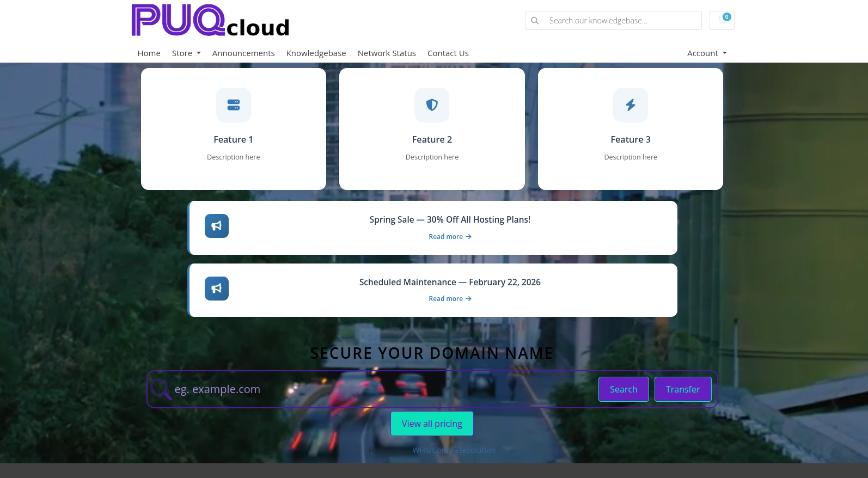Click the PUQcloud logo

[x=210, y=20]
